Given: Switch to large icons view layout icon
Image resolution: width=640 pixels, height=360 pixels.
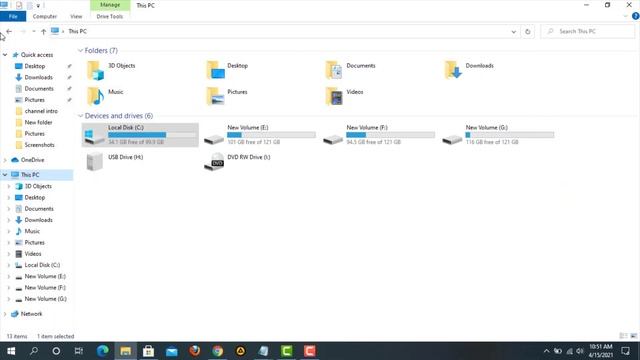Looking at the screenshot, I should pyautogui.click(x=633, y=336).
